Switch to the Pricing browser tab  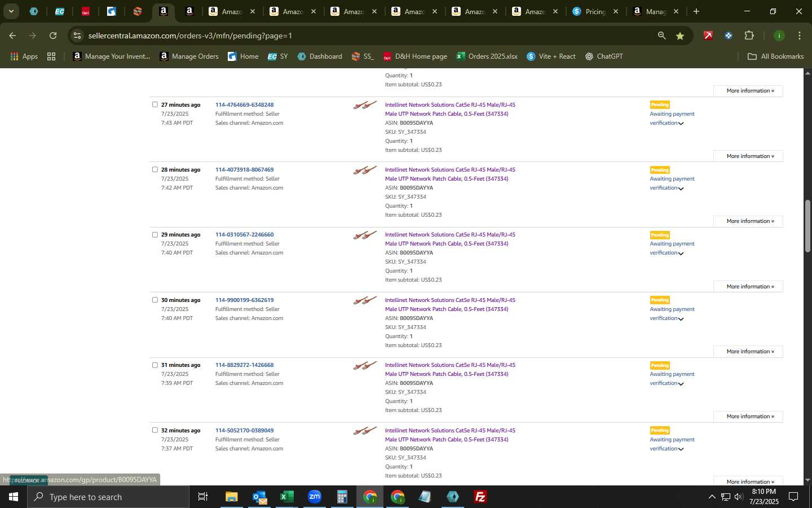point(595,11)
